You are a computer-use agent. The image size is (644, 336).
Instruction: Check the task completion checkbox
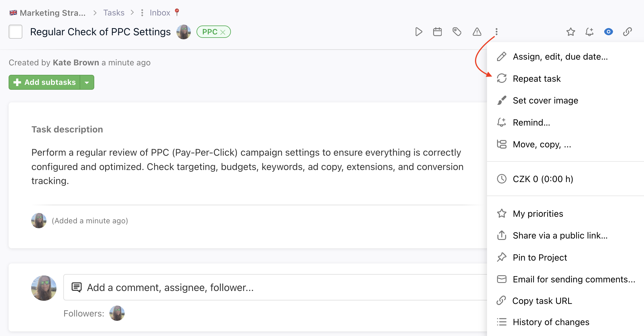tap(15, 32)
